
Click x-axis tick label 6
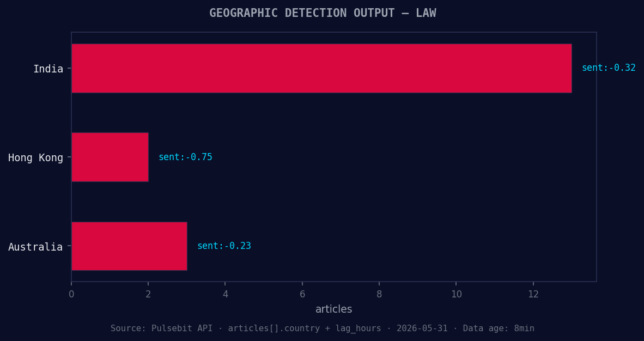click(x=302, y=294)
